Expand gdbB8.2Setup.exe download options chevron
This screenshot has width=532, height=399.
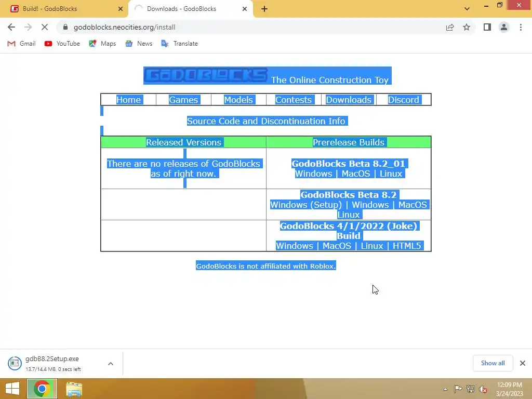(111, 364)
